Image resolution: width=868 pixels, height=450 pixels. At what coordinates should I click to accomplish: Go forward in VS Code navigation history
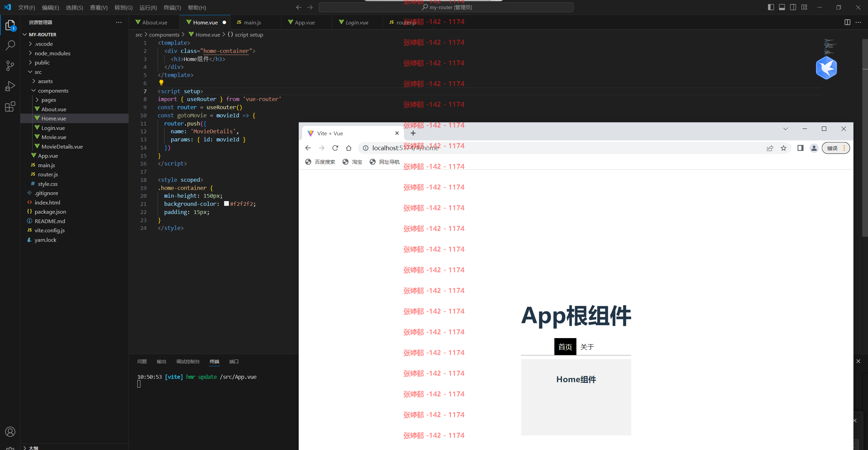[x=310, y=7]
